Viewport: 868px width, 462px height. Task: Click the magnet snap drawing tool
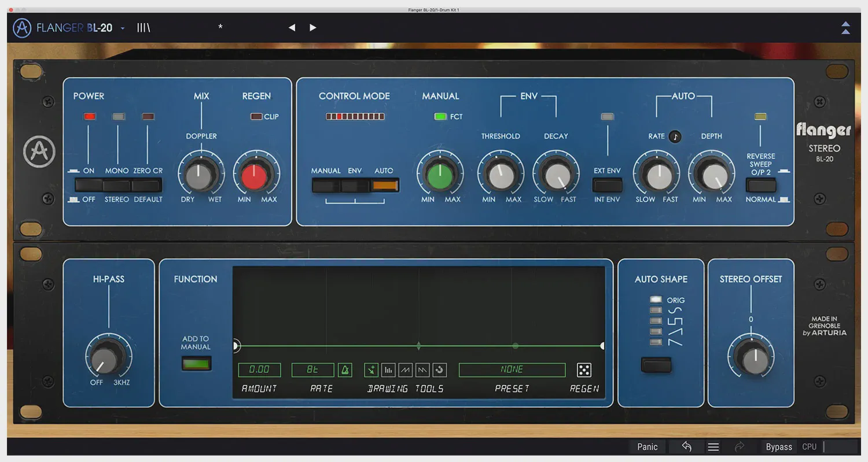click(x=439, y=370)
